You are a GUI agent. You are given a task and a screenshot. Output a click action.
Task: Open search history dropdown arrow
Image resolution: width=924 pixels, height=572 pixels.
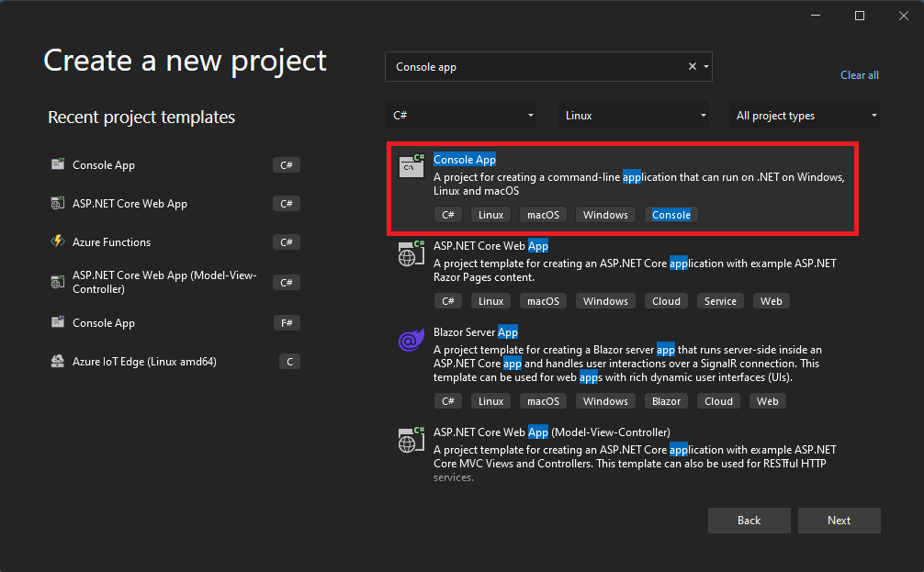pos(706,67)
